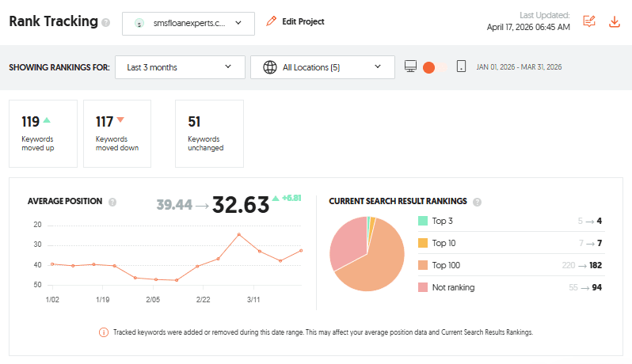Expand the All Locations (5) dropdown
Image resolution: width=632 pixels, height=364 pixels.
click(x=322, y=67)
